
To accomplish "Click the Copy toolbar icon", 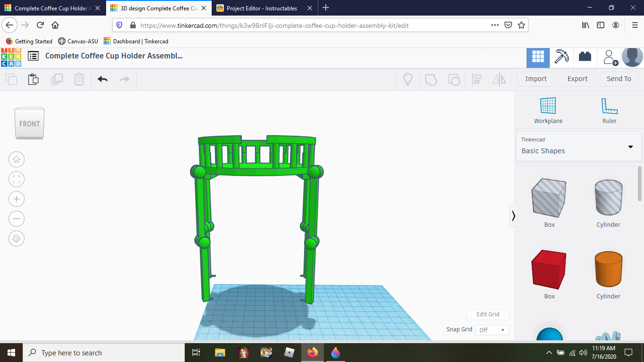I will [11, 79].
